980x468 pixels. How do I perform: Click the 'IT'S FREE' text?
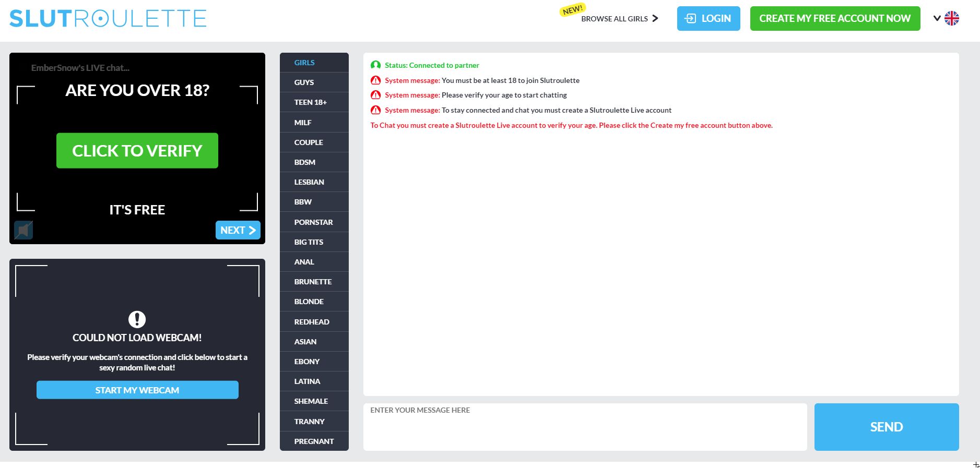pos(137,210)
